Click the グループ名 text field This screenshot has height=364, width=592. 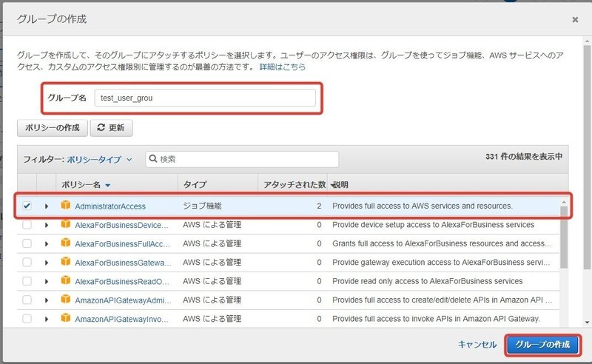point(205,98)
